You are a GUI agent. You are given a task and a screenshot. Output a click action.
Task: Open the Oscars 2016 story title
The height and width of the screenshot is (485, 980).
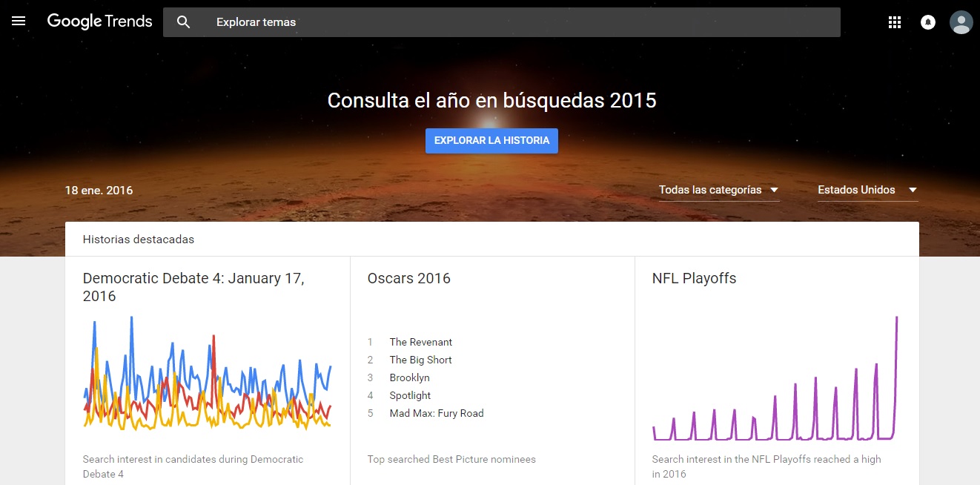pos(408,279)
